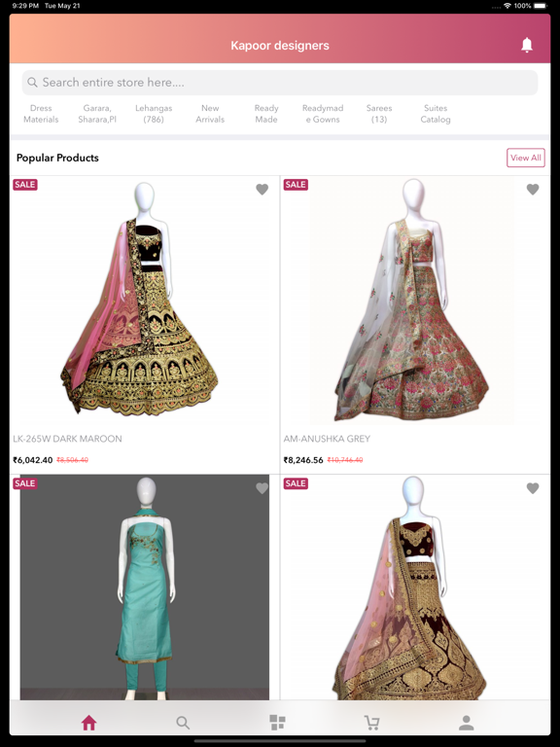Favorite LK-265W DARK MAROON with heart
The height and width of the screenshot is (747, 560).
click(262, 189)
